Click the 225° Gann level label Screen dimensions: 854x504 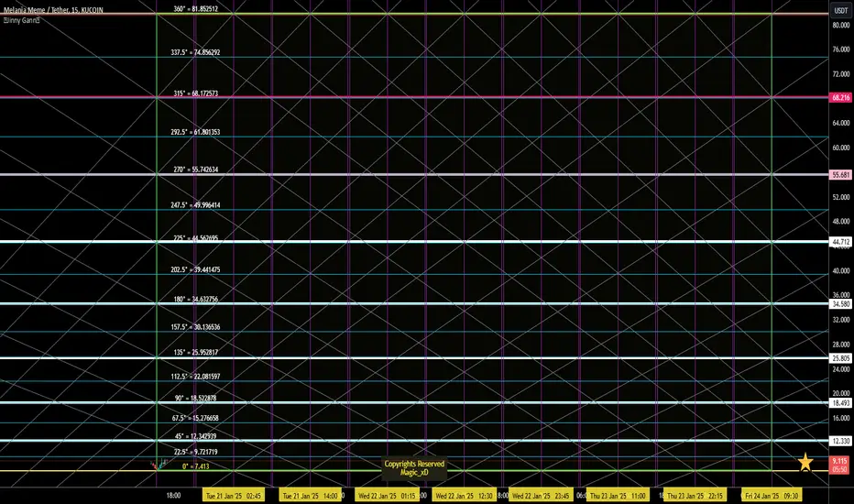[x=196, y=238]
